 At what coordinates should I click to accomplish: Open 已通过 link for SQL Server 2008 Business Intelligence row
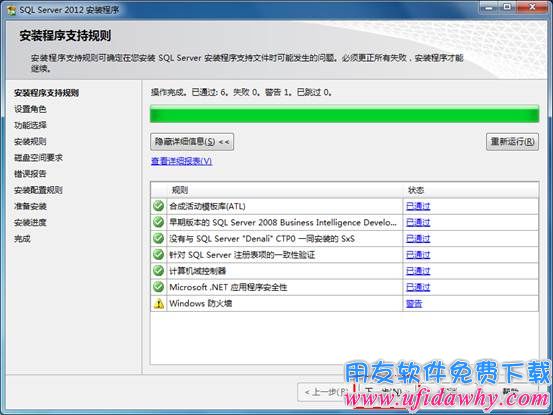point(418,222)
